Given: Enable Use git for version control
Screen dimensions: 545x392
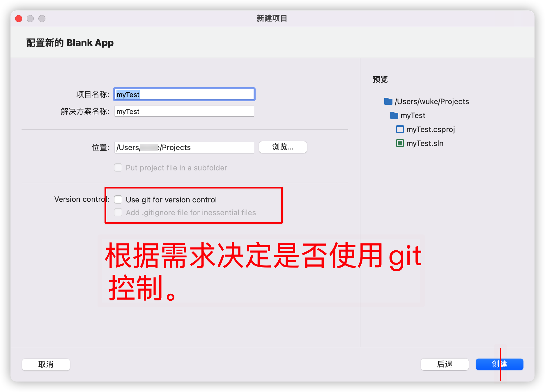Looking at the screenshot, I should click(118, 199).
